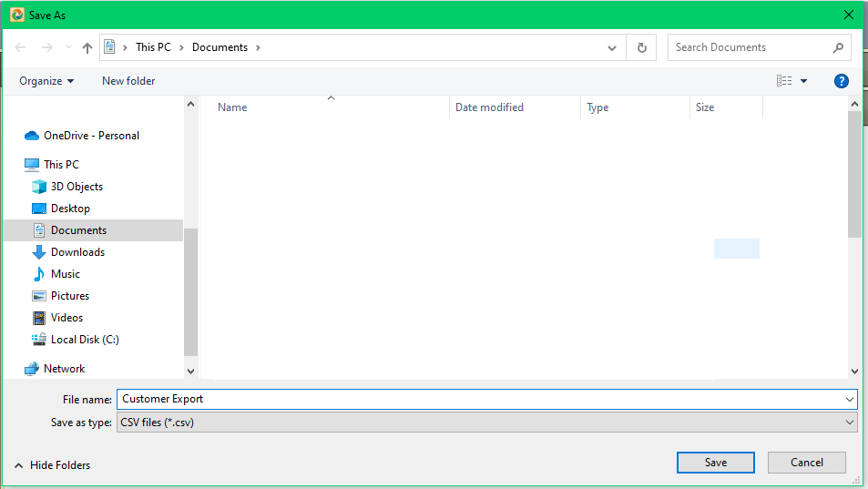Select OneDrive - Personal in sidebar
The height and width of the screenshot is (489, 868).
[91, 136]
